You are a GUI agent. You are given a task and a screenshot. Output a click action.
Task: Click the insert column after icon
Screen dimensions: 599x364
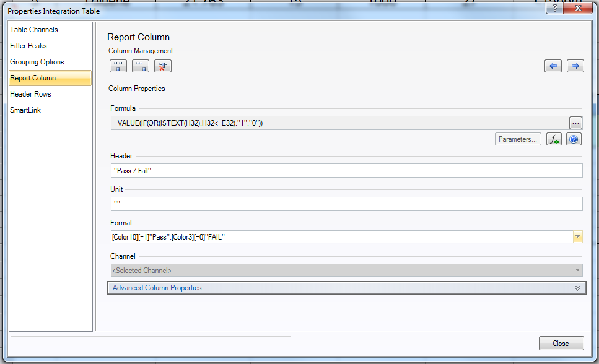141,66
